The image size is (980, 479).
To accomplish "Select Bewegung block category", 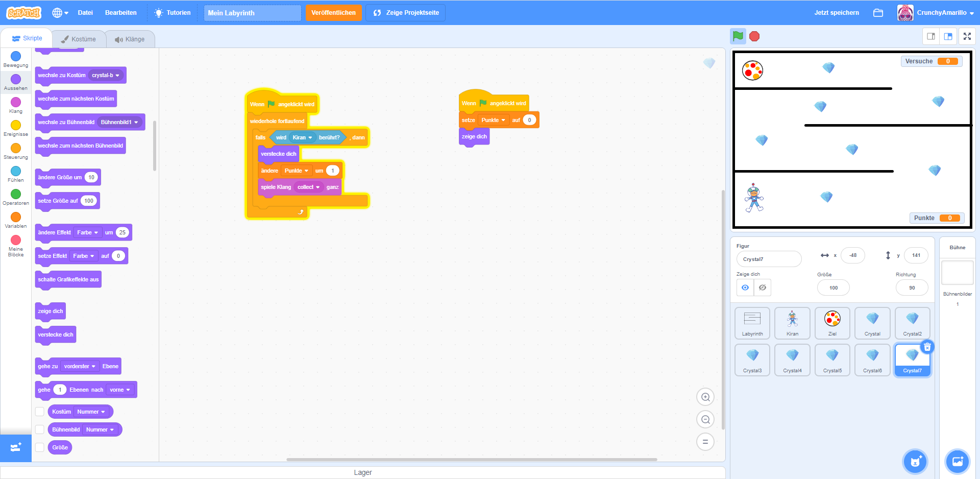I will coord(16,59).
